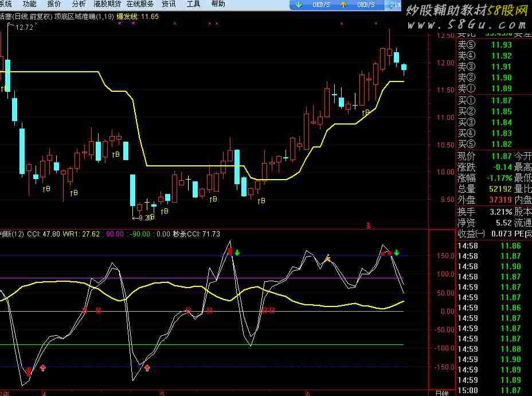Click the orange upload speed arrow icon
This screenshot has height=396, width=532.
click(x=343, y=5)
